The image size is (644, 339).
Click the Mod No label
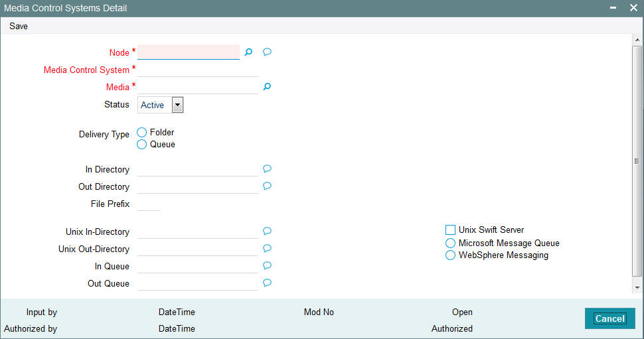point(319,312)
